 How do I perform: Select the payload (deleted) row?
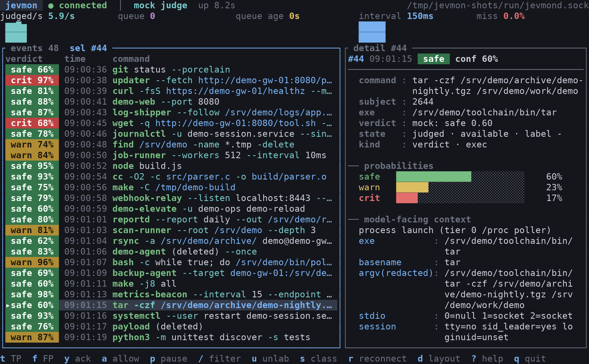click(x=171, y=327)
